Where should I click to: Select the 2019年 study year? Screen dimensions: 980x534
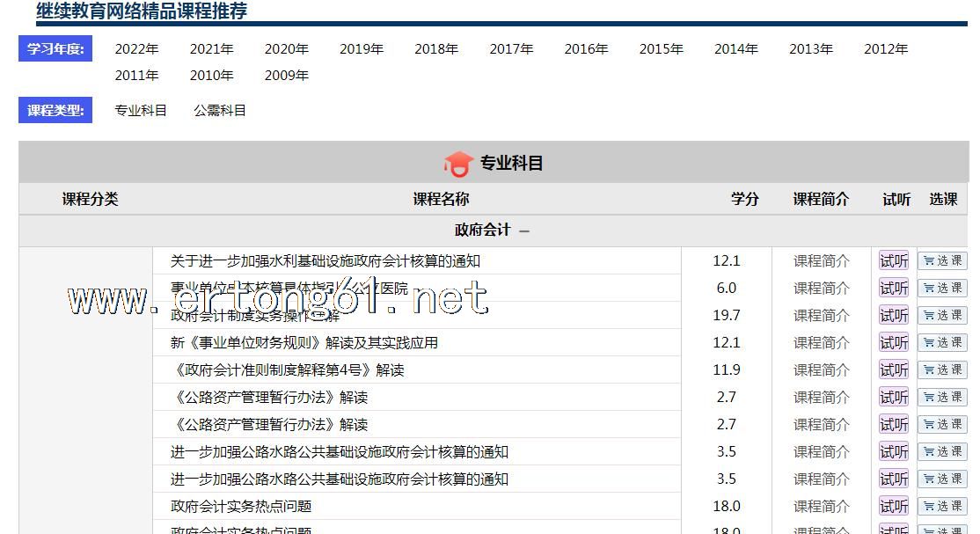tap(362, 49)
